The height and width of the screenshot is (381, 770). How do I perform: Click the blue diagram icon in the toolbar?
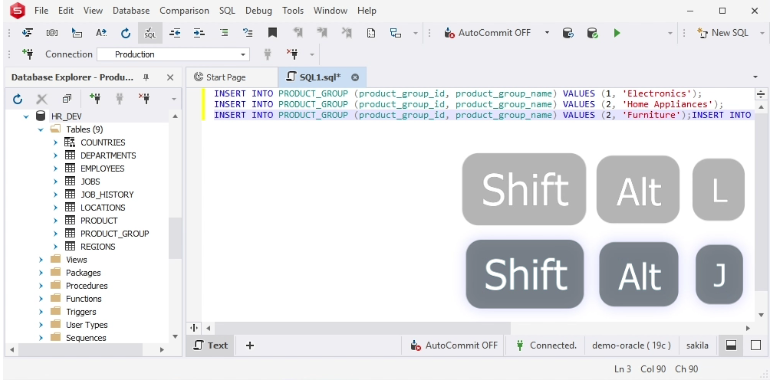pos(395,33)
